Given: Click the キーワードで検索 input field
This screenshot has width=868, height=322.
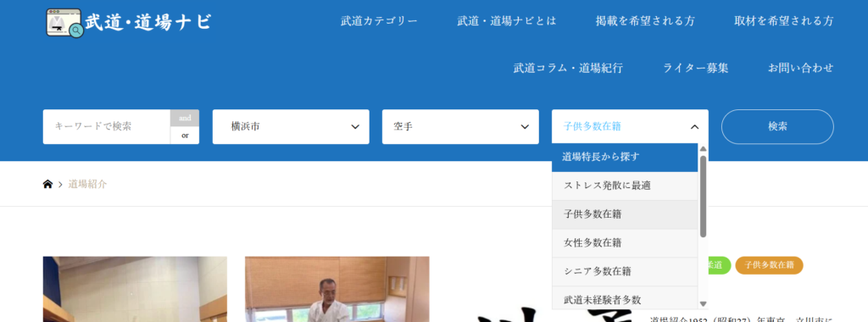Looking at the screenshot, I should (x=106, y=127).
